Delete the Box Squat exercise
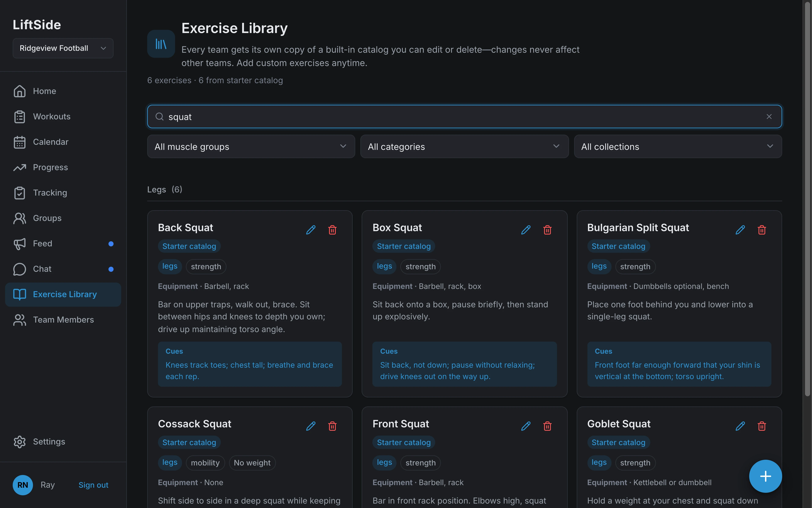The height and width of the screenshot is (508, 812). [547, 230]
